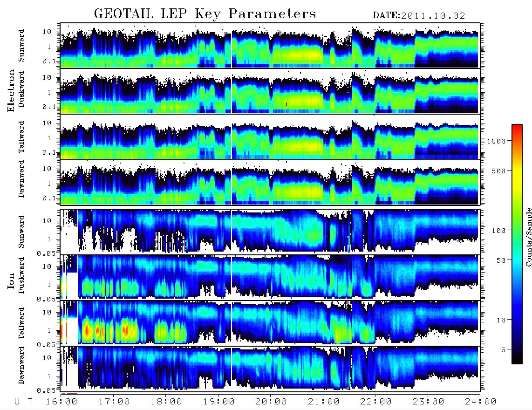This screenshot has width=532, height=410.
Task: Click inside the Ion Tailward spectrogram panel
Action: (270, 323)
